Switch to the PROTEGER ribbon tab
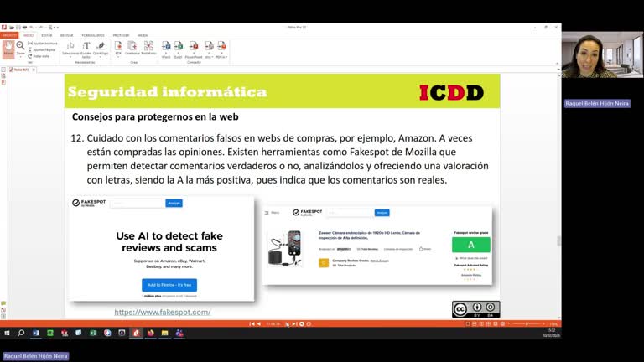Image resolution: width=644 pixels, height=362 pixels. tap(121, 35)
